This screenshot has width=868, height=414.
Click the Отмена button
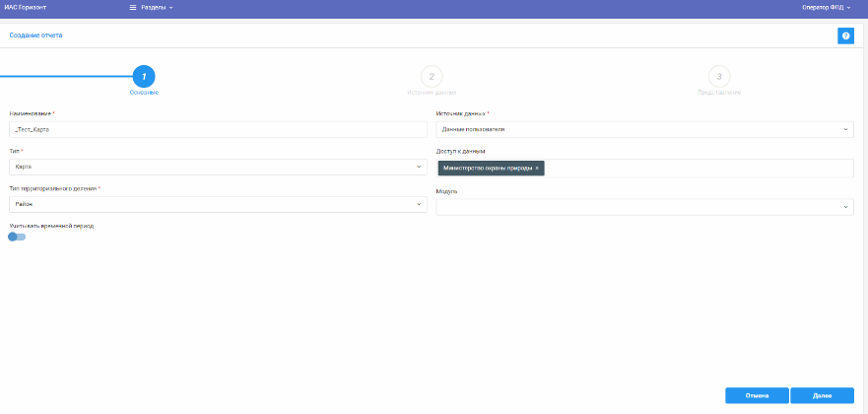757,395
